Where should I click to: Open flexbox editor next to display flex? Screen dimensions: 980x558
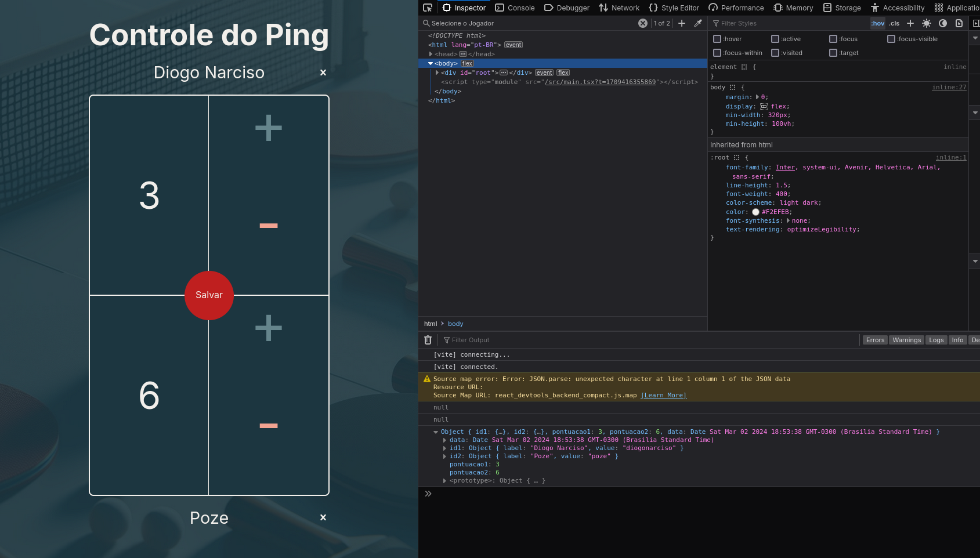coord(764,107)
